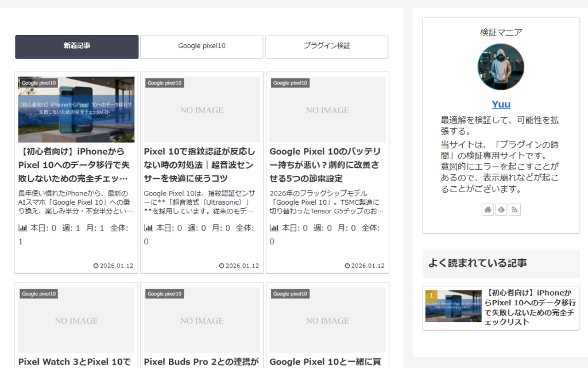Click the RSS feed icon in the profile box
This screenshot has width=588, height=368.
tap(514, 210)
